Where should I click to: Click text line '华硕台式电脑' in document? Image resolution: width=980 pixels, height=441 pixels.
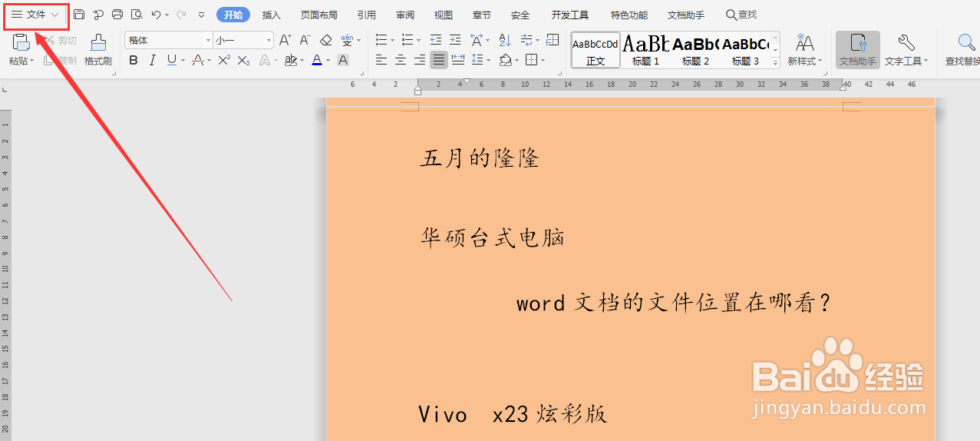(493, 238)
